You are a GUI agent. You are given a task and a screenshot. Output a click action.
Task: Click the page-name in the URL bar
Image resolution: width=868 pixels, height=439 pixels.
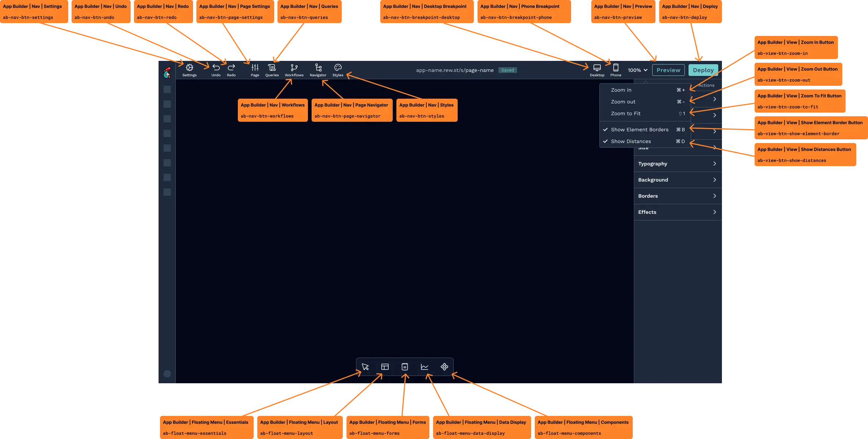click(x=479, y=70)
